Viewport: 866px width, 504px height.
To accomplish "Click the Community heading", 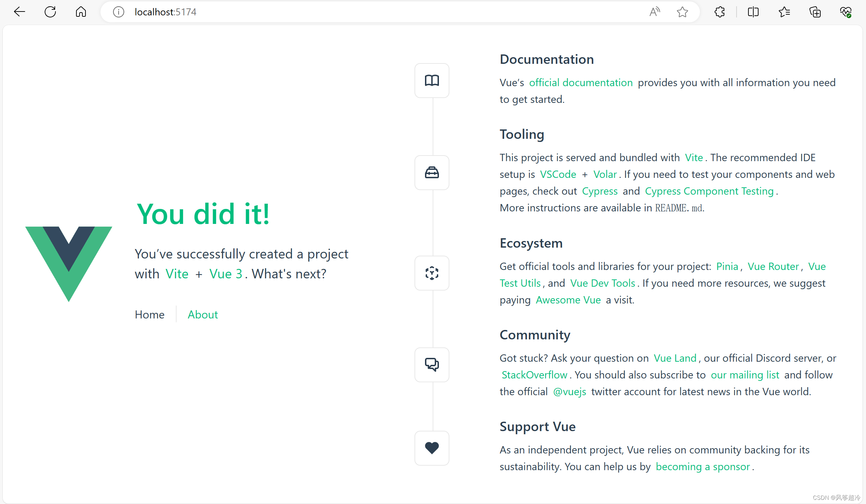I will tap(535, 335).
